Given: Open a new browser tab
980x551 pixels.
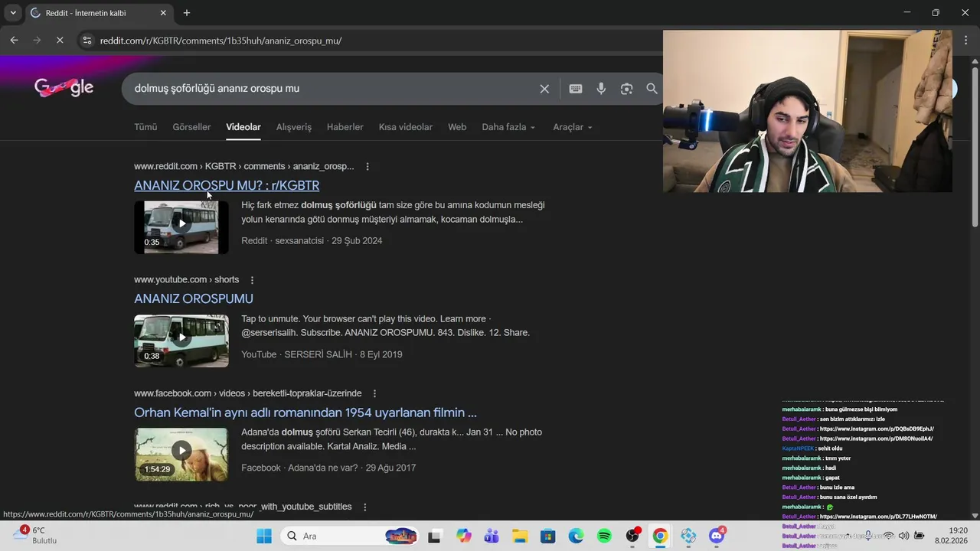Looking at the screenshot, I should [187, 13].
